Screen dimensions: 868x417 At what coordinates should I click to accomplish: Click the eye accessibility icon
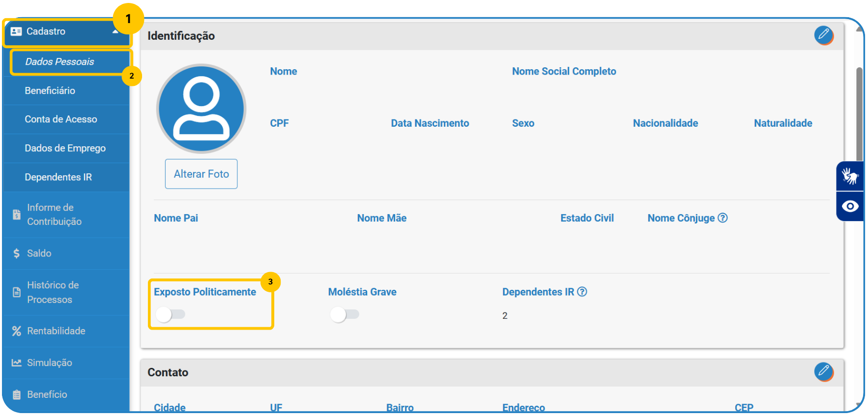click(850, 206)
